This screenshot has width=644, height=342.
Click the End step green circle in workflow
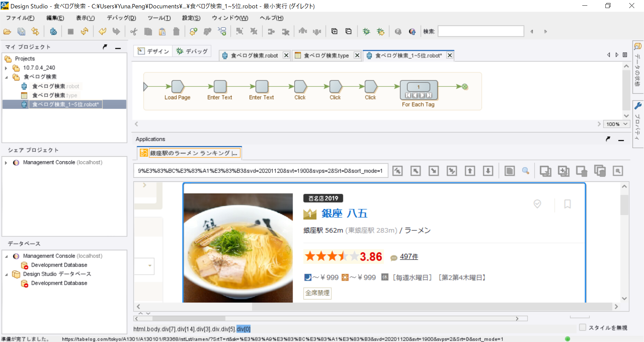(465, 87)
